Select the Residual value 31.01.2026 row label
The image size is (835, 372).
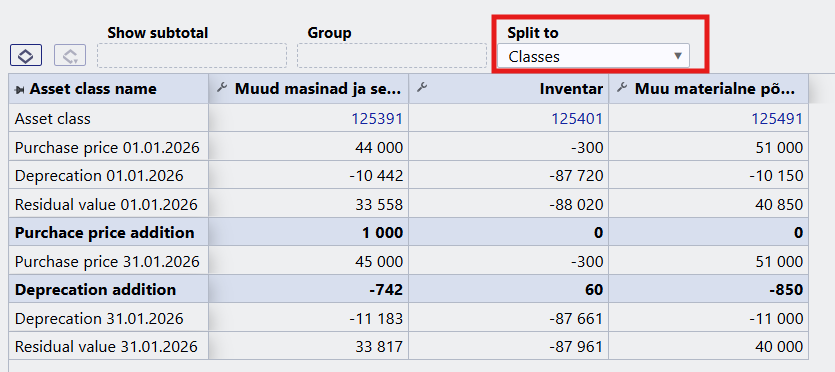point(106,347)
